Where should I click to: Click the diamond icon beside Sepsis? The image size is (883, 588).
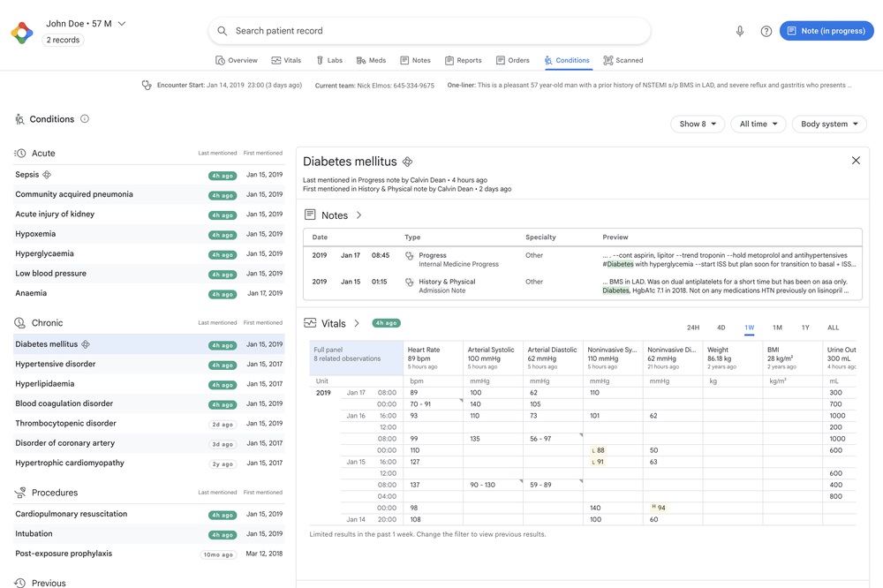click(47, 175)
